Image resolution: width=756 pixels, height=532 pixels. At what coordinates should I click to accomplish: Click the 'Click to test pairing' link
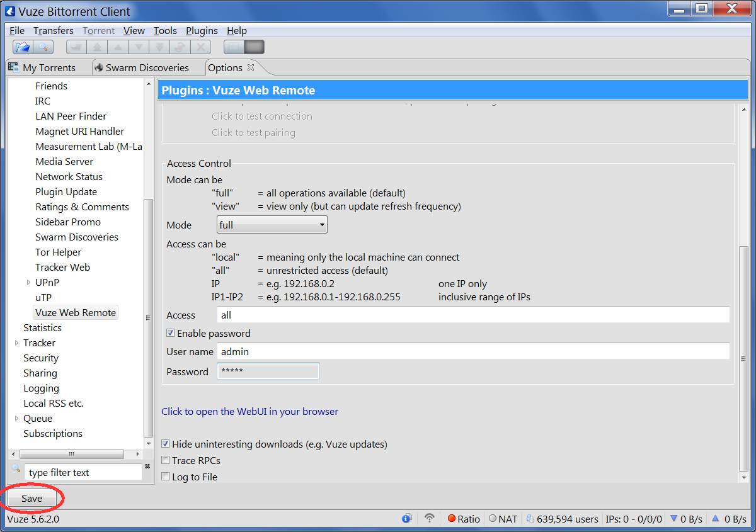[253, 132]
